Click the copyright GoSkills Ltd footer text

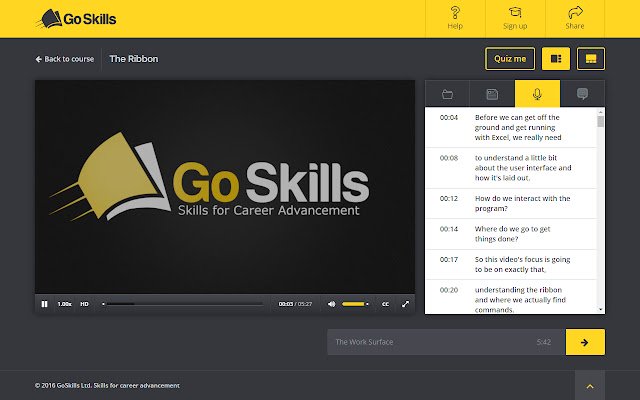click(x=107, y=385)
